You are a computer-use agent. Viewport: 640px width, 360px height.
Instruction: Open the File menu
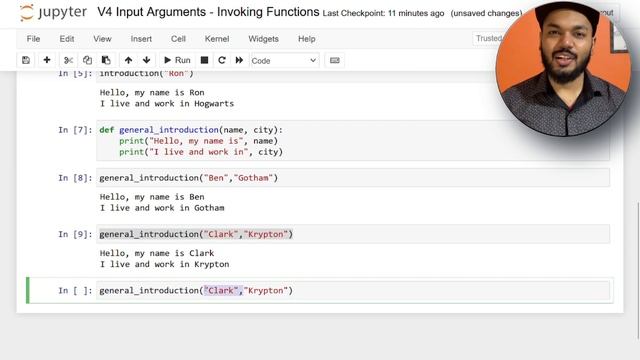(x=33, y=39)
